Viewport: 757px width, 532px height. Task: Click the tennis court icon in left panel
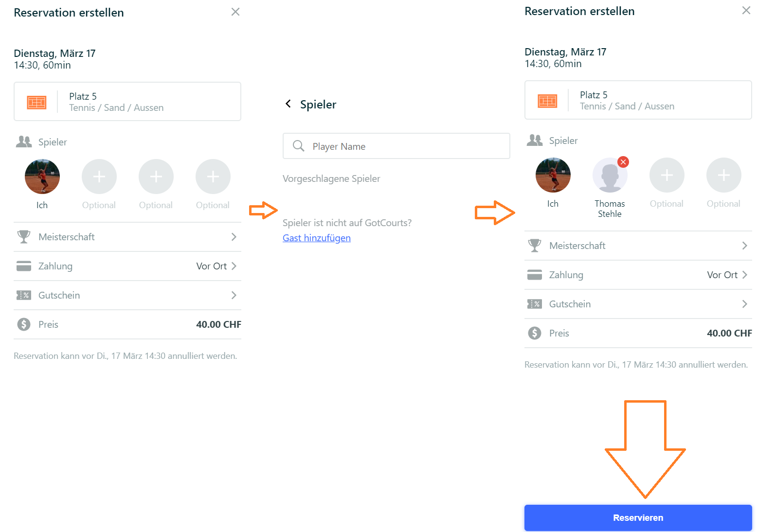(x=36, y=102)
